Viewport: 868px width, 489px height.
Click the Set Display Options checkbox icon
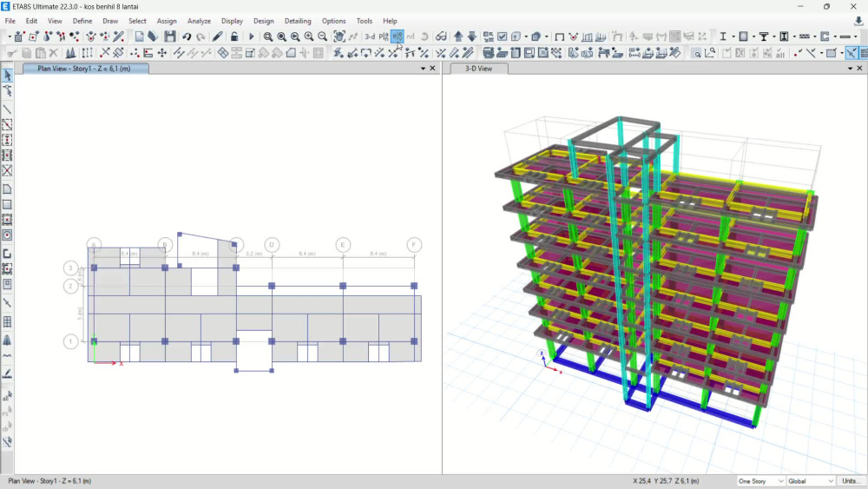[x=502, y=36]
